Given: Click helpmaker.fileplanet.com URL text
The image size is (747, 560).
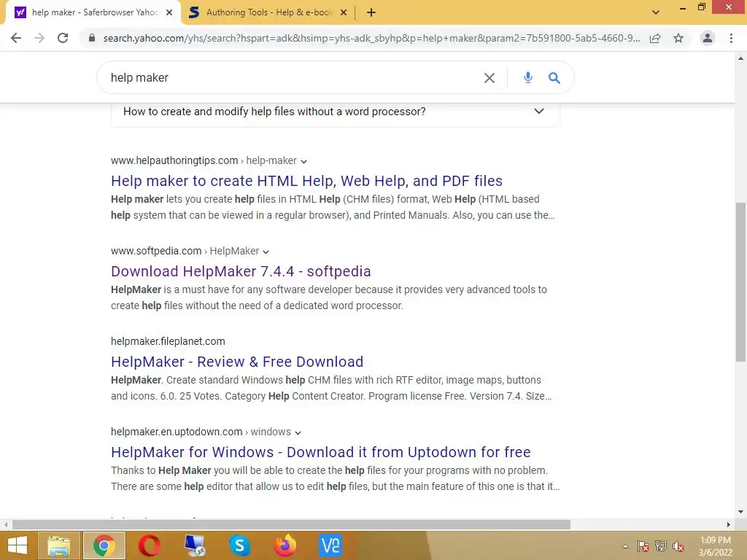Looking at the screenshot, I should [168, 341].
